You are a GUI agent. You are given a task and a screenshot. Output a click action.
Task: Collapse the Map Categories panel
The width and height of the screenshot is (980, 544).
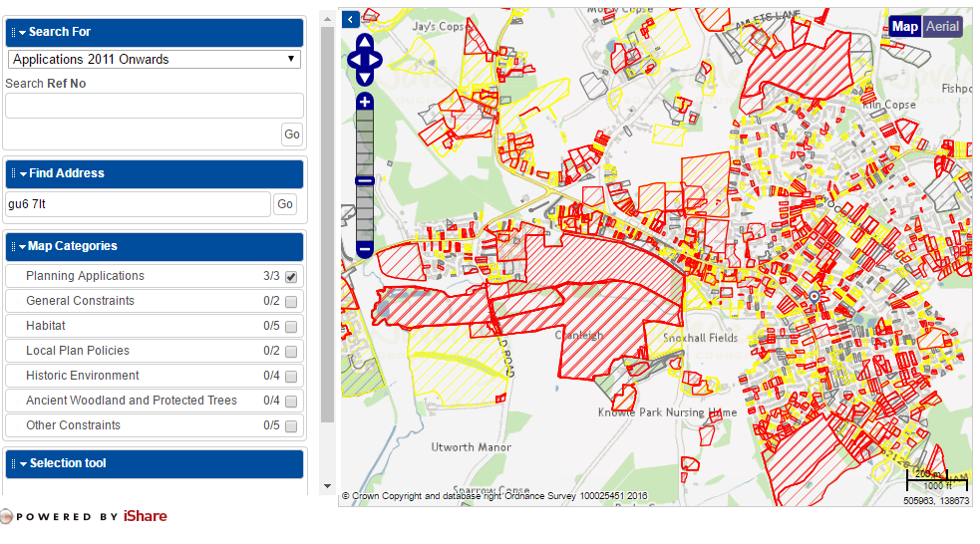23,247
